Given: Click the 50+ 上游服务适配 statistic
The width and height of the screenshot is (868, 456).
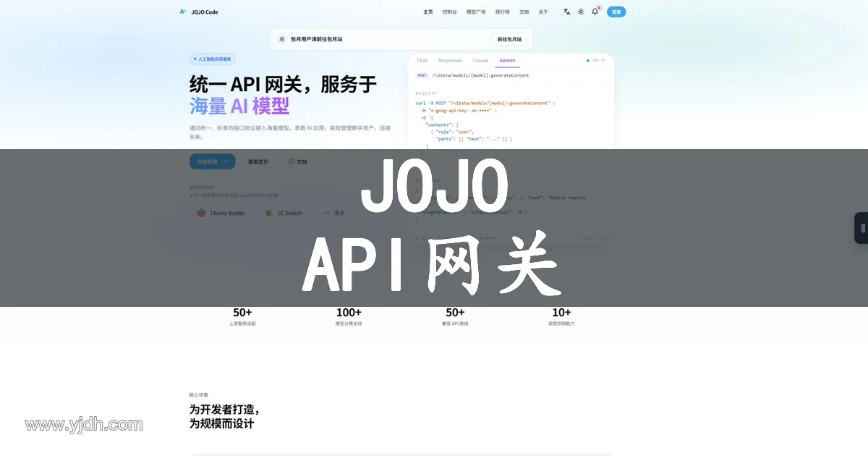Looking at the screenshot, I should tap(242, 317).
